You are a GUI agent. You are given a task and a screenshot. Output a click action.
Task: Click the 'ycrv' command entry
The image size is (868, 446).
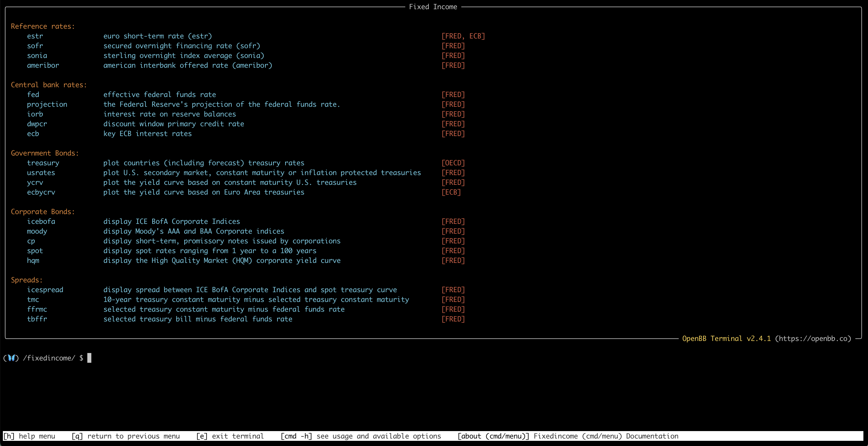(35, 183)
